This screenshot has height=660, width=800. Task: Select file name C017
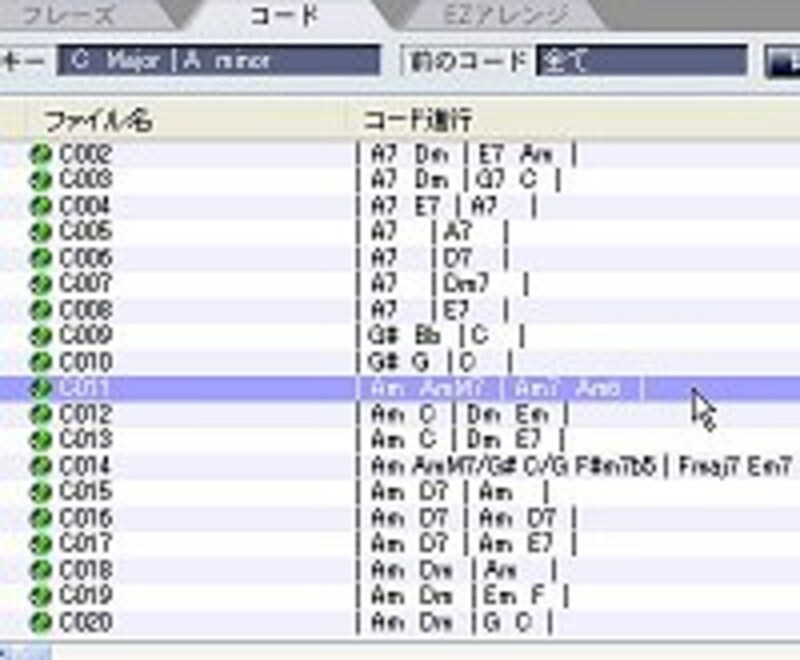click(x=85, y=544)
